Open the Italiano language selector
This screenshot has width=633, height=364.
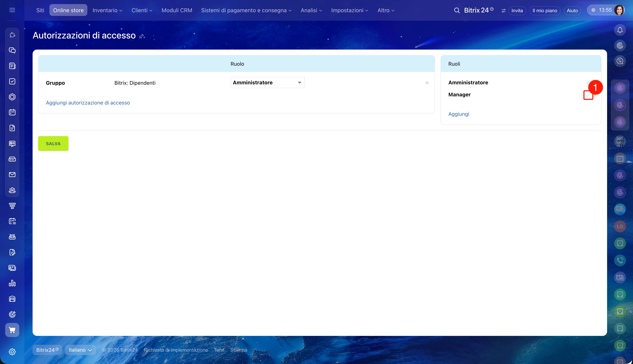point(80,350)
